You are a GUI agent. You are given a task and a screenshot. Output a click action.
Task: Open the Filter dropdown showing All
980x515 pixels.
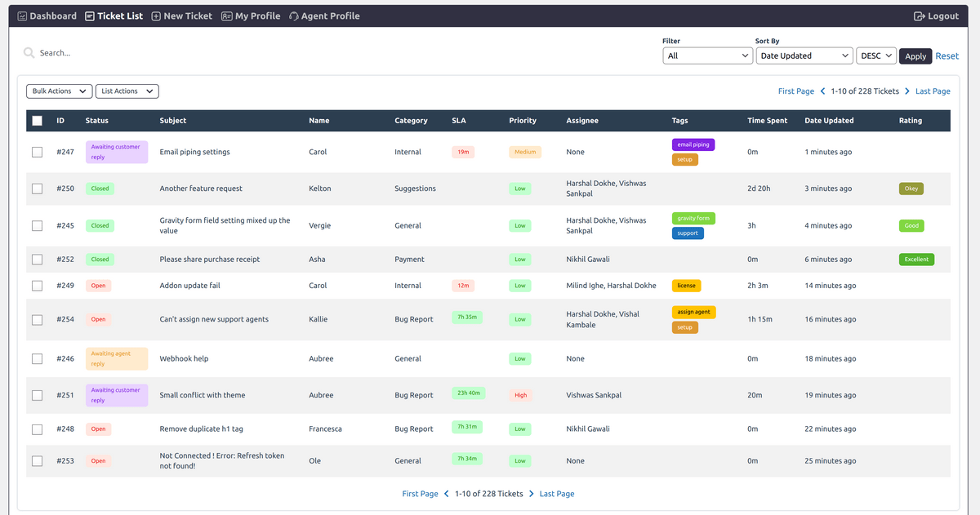(x=707, y=56)
